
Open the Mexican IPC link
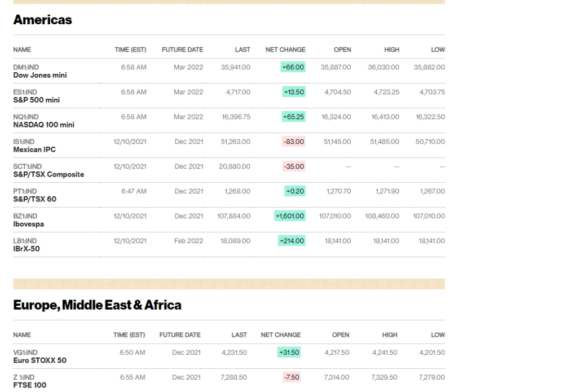coord(34,149)
